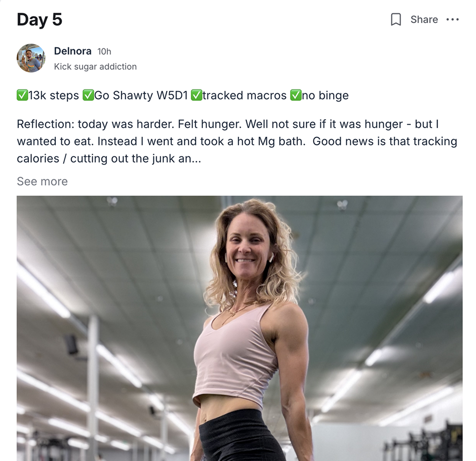The image size is (476, 461).
Task: Click the 10h post timestamp
Action: click(x=104, y=51)
